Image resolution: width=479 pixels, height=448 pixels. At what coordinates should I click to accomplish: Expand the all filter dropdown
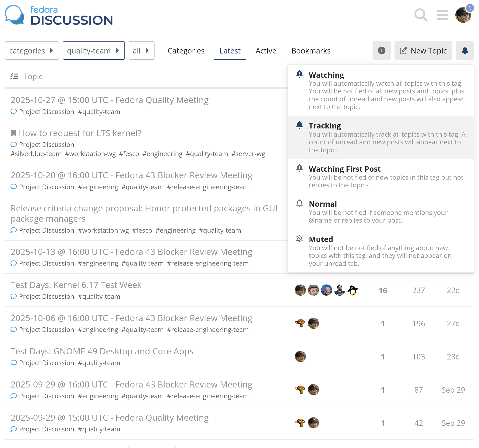pyautogui.click(x=141, y=51)
